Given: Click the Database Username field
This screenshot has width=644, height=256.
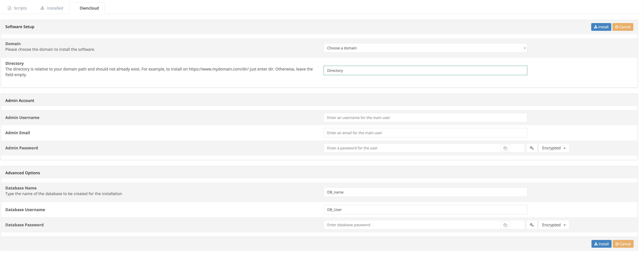Looking at the screenshot, I should [425, 210].
